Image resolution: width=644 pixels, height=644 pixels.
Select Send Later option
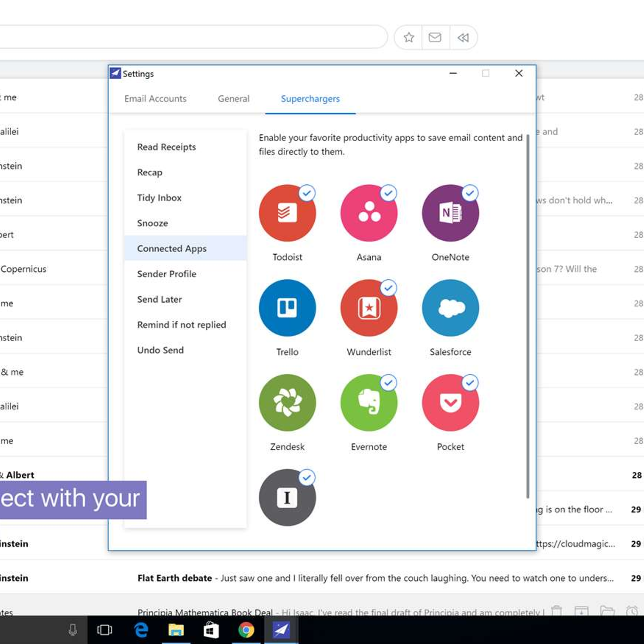tap(160, 299)
